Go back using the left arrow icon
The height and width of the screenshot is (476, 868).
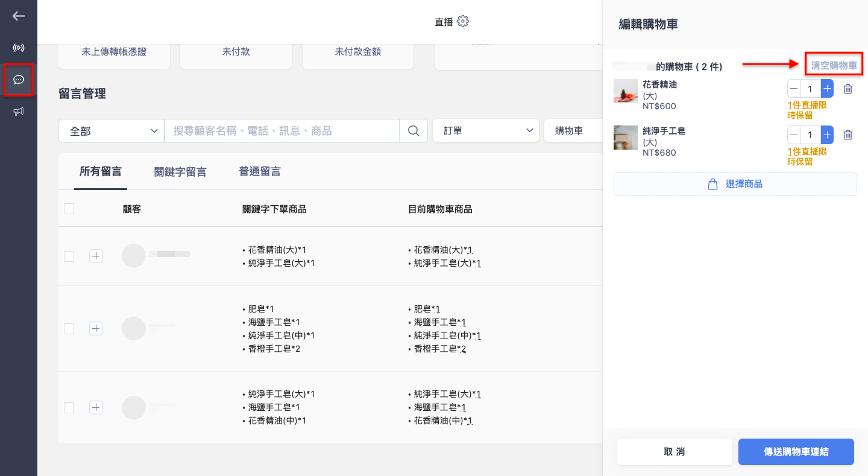(19, 16)
